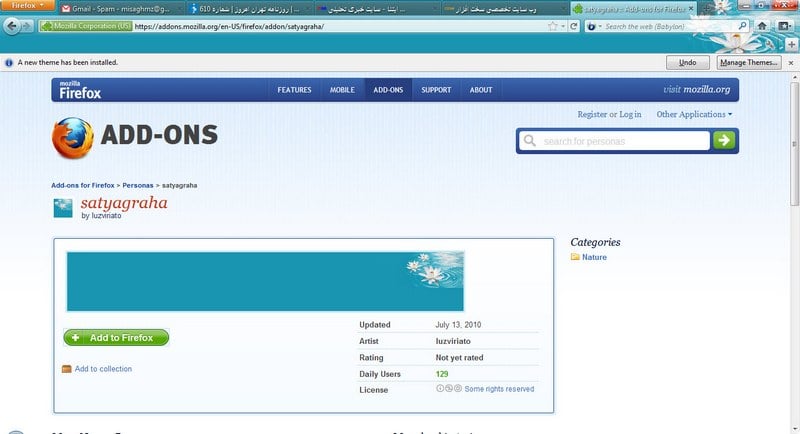This screenshot has height=434, width=800.
Task: Open the FEATURES navigation item
Action: click(x=294, y=90)
